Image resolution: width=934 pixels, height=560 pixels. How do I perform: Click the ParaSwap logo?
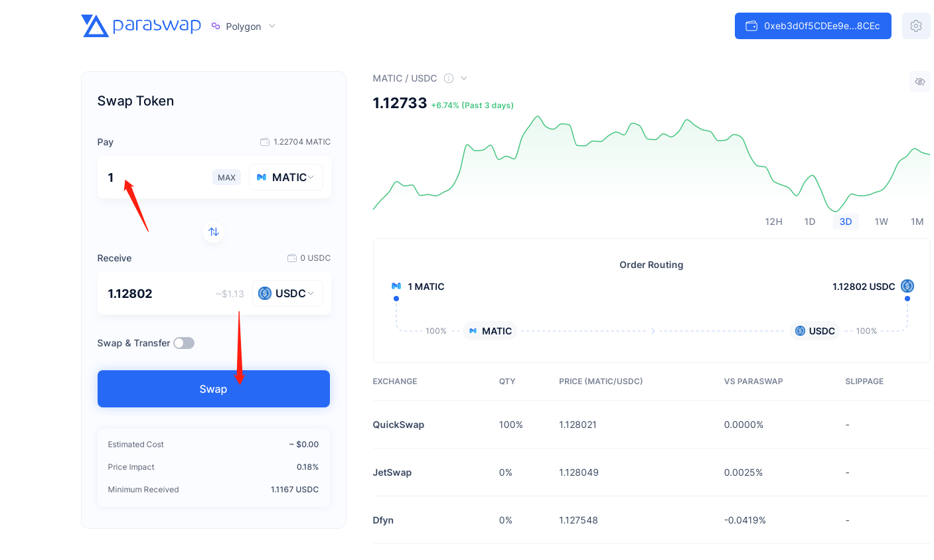(x=141, y=26)
